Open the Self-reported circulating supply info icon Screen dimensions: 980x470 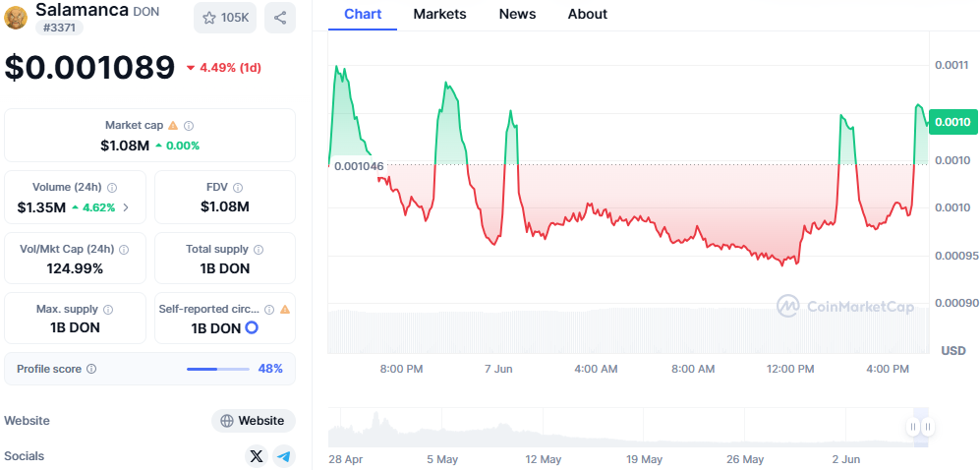point(269,310)
